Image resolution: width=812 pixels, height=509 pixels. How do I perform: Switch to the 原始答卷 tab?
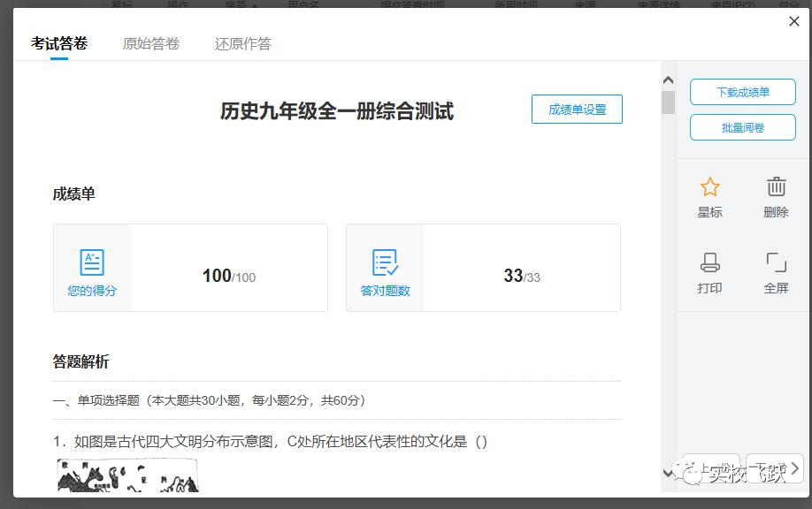point(151,42)
